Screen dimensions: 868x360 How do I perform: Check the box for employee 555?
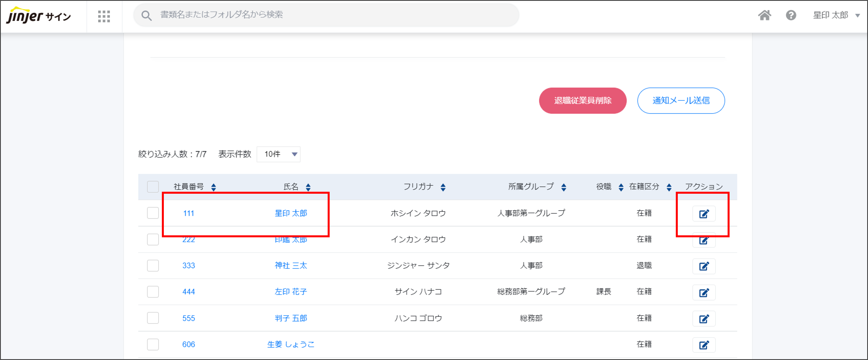tap(153, 318)
